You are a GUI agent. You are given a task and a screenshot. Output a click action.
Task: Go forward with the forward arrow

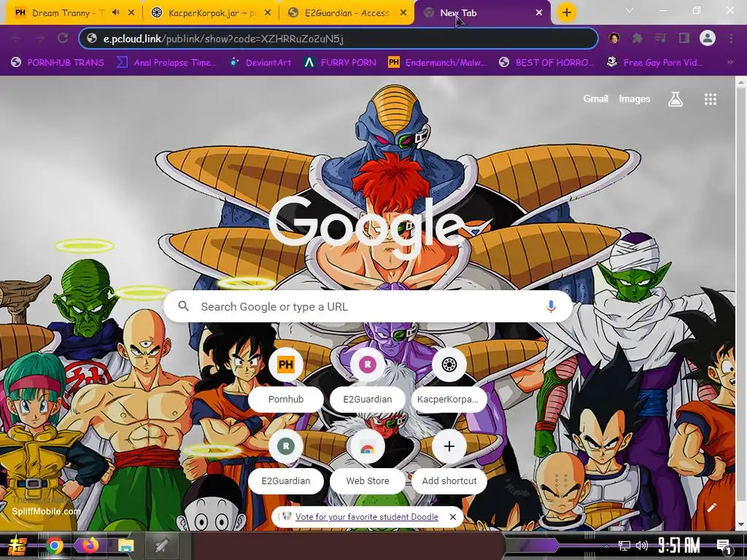(39, 39)
